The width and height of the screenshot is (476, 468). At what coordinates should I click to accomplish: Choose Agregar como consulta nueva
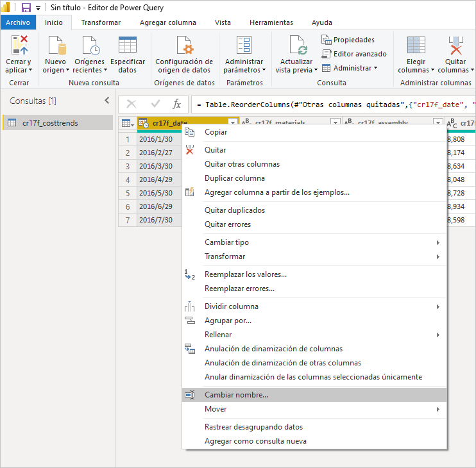coord(314,441)
